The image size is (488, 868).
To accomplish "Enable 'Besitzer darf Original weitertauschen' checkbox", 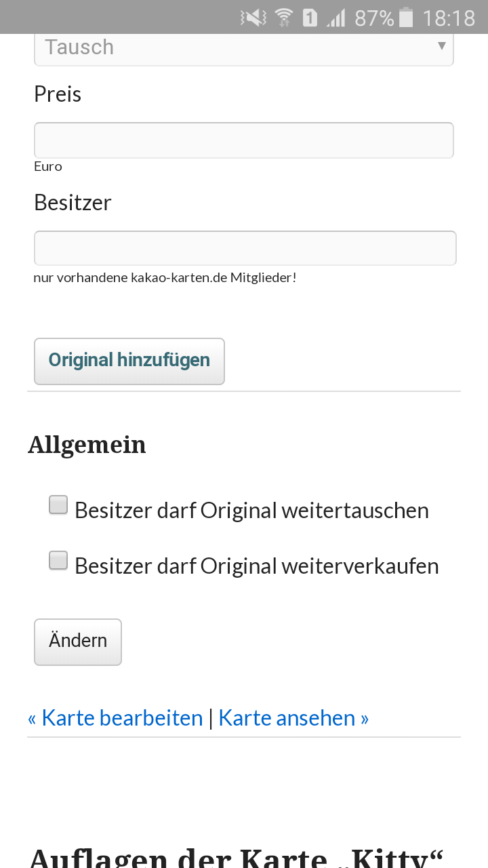I will pos(58,505).
